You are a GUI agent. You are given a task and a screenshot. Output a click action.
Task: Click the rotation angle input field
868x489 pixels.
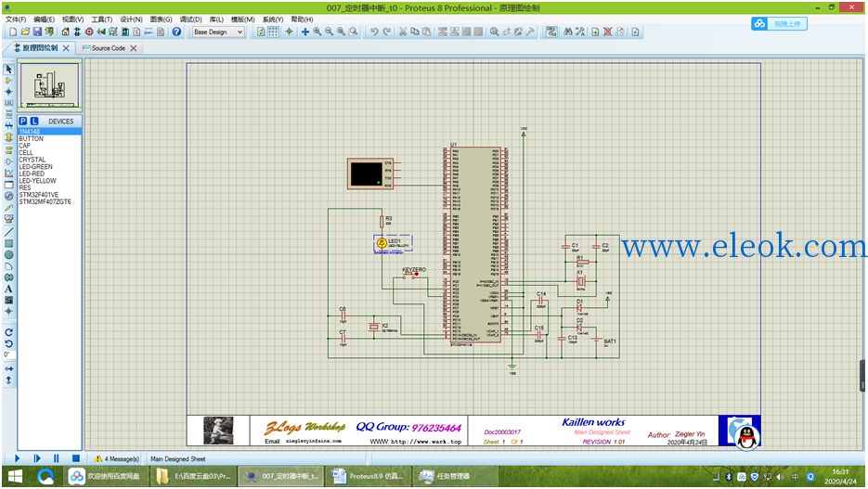point(9,354)
